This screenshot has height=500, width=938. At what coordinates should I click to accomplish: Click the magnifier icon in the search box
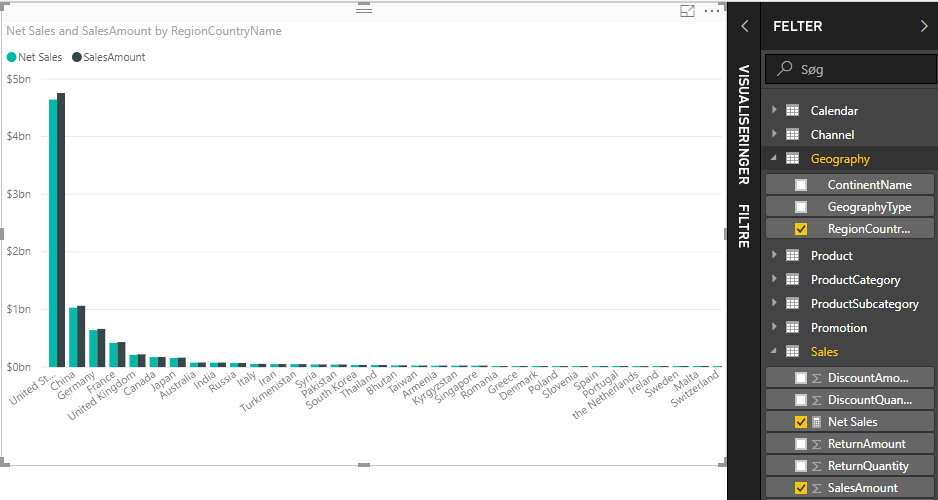(785, 69)
